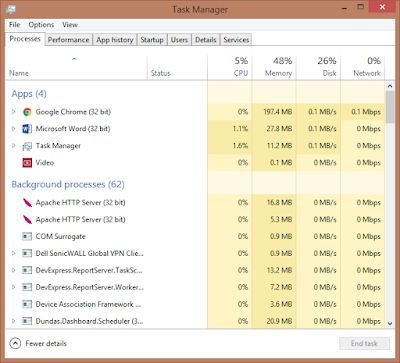Sort by the CPU column header
400x363 pixels.
(x=230, y=68)
